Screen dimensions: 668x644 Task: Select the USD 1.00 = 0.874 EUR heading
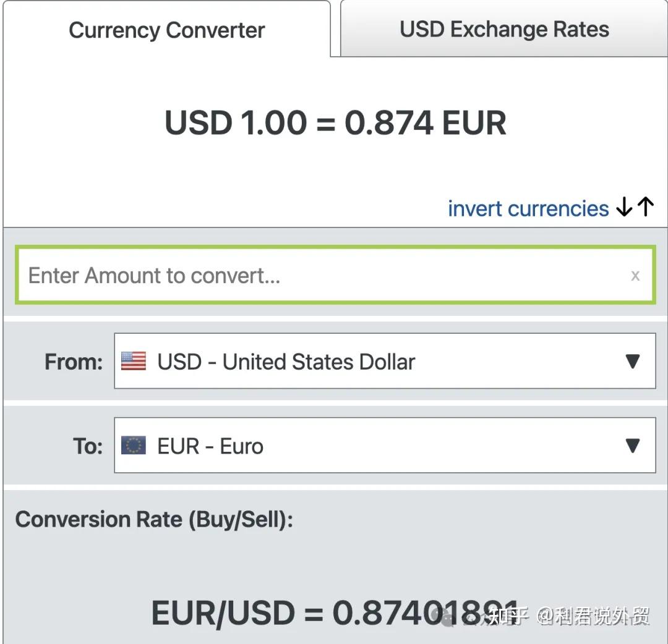coord(335,122)
